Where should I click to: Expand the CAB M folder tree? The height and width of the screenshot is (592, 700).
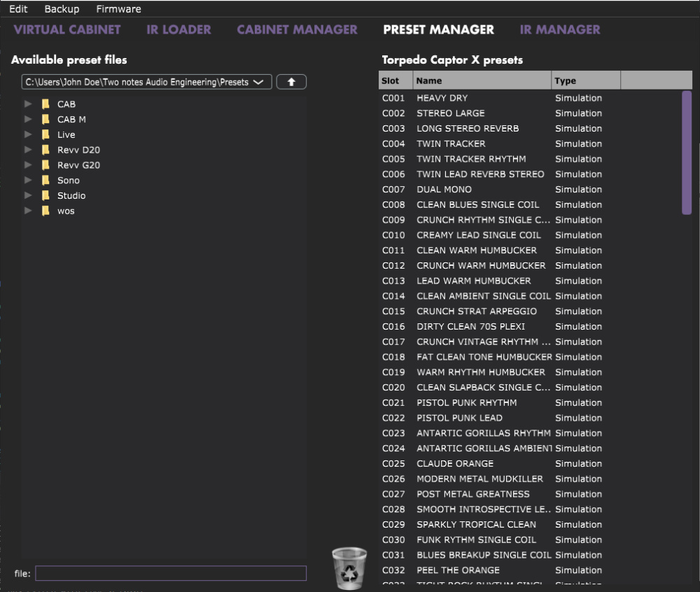click(x=28, y=120)
